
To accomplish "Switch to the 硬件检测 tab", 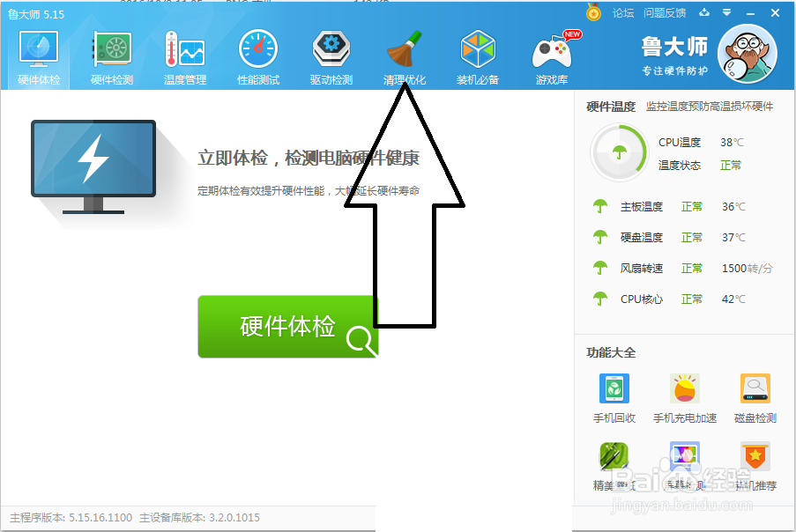I will [x=110, y=53].
